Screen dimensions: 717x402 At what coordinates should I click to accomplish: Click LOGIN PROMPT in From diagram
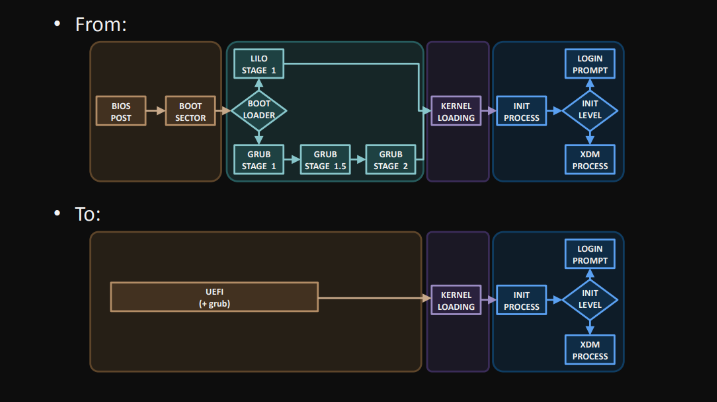tap(590, 64)
